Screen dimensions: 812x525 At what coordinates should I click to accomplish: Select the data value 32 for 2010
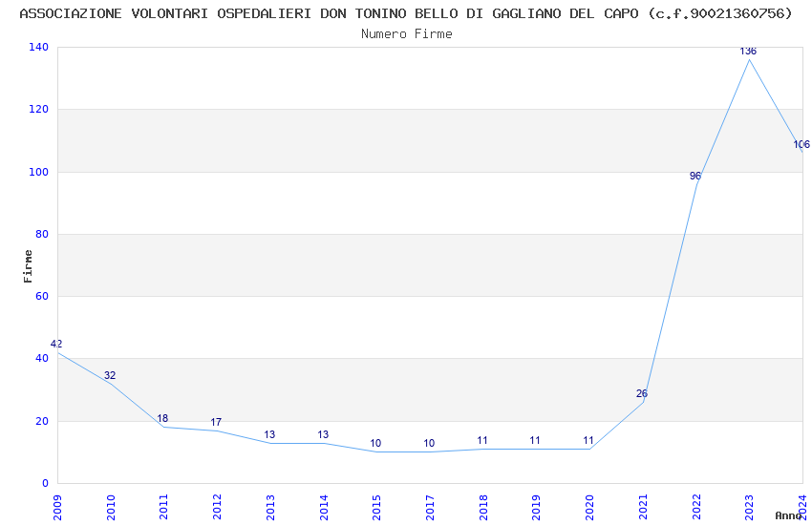click(110, 375)
